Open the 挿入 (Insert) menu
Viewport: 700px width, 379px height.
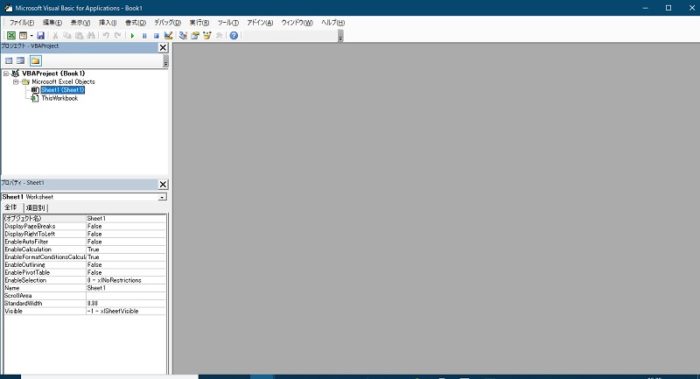[x=108, y=22]
